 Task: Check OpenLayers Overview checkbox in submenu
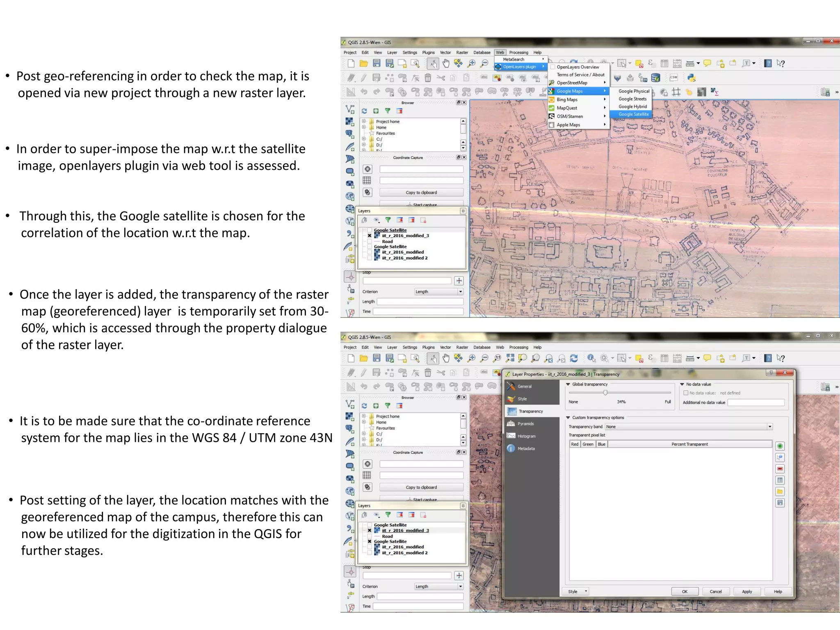coord(552,67)
